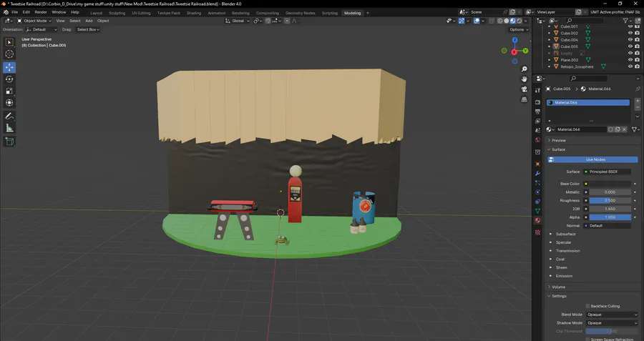This screenshot has height=341, width=644.
Task: Switch to the UV Editing workspace tab
Action: click(141, 13)
